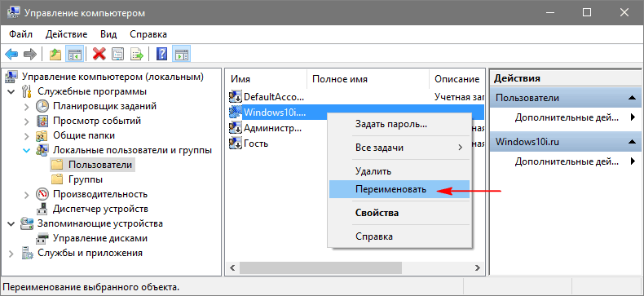Viewport: 644px width, 296px height.
Task: Open Дополнительные действия under Windows10i.ru
Action: [567, 161]
